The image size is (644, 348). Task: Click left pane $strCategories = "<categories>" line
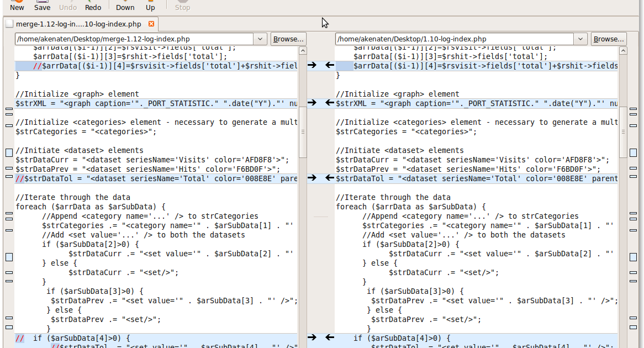[x=86, y=132]
